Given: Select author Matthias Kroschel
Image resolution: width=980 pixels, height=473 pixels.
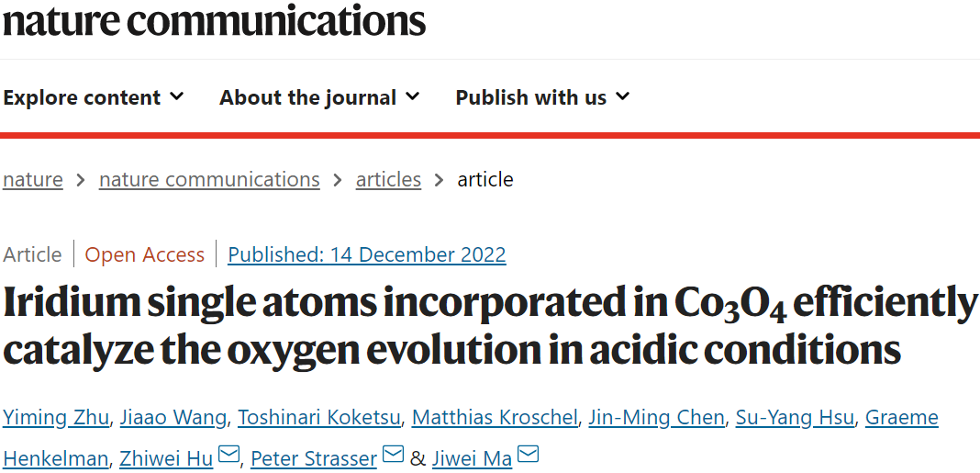Looking at the screenshot, I should pos(495,417).
